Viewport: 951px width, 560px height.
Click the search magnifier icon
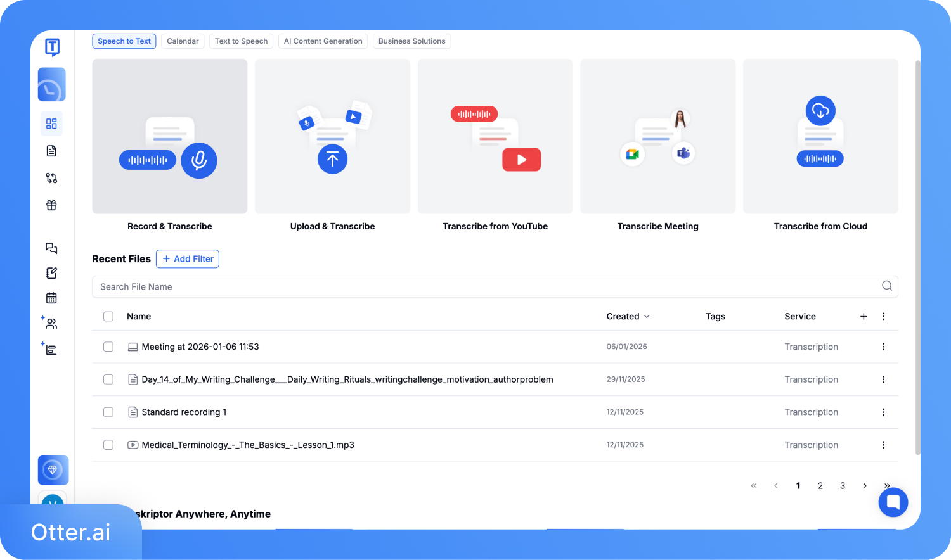tap(886, 286)
